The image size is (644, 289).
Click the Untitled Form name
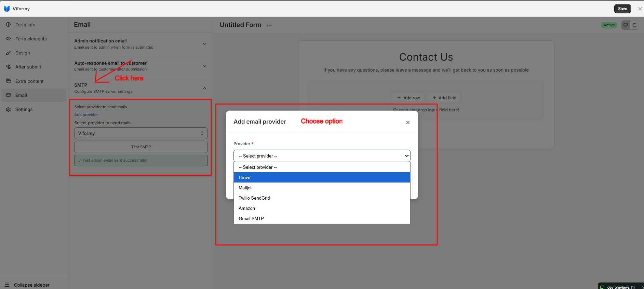click(241, 25)
